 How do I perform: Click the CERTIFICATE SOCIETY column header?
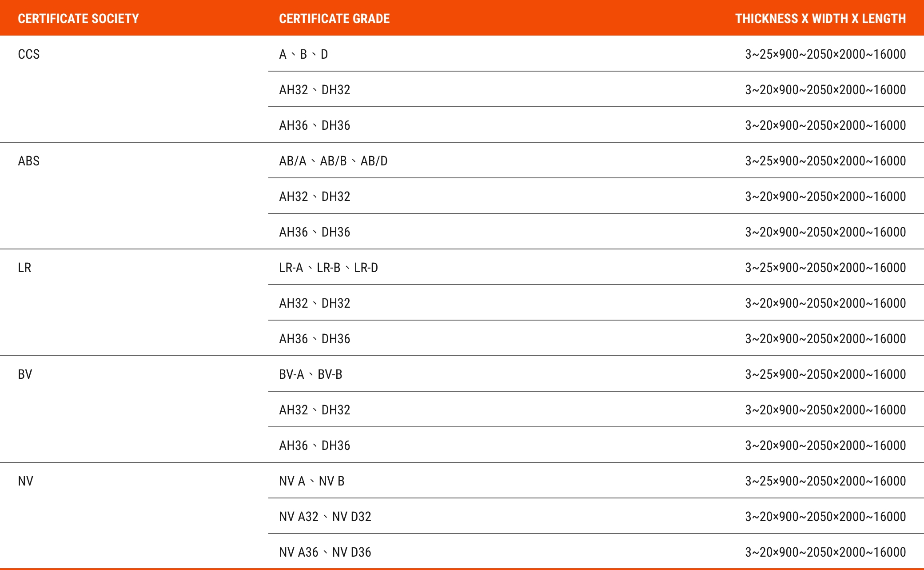(x=78, y=19)
